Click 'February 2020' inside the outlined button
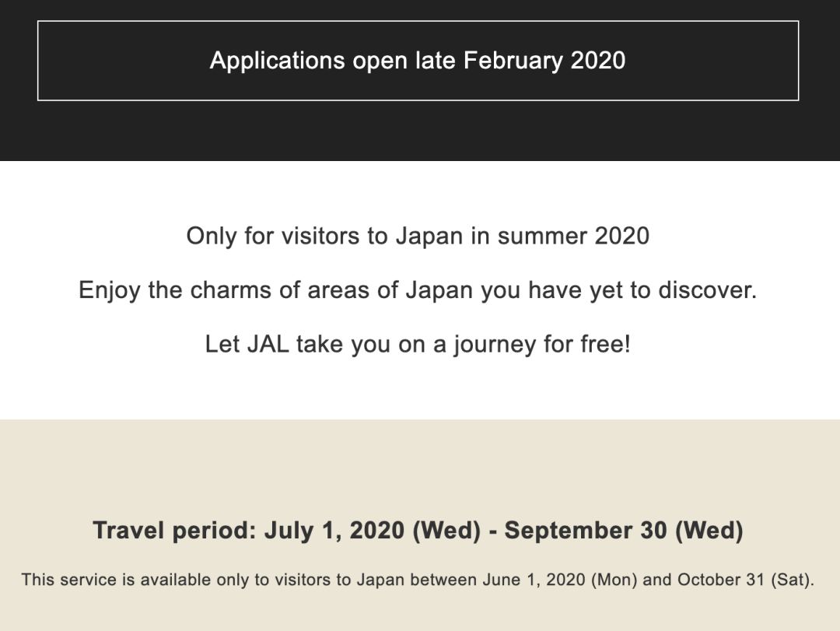The width and height of the screenshot is (840, 631). pos(544,61)
